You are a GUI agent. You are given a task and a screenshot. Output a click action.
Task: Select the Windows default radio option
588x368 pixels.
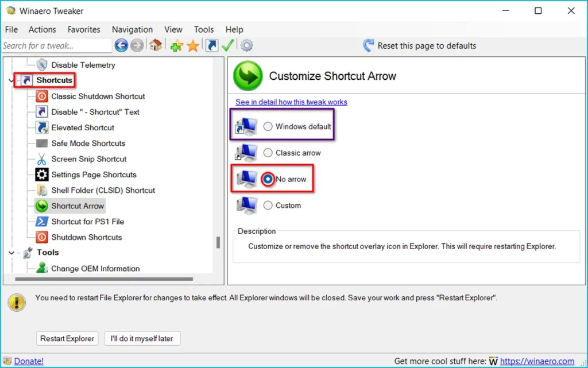tap(268, 126)
